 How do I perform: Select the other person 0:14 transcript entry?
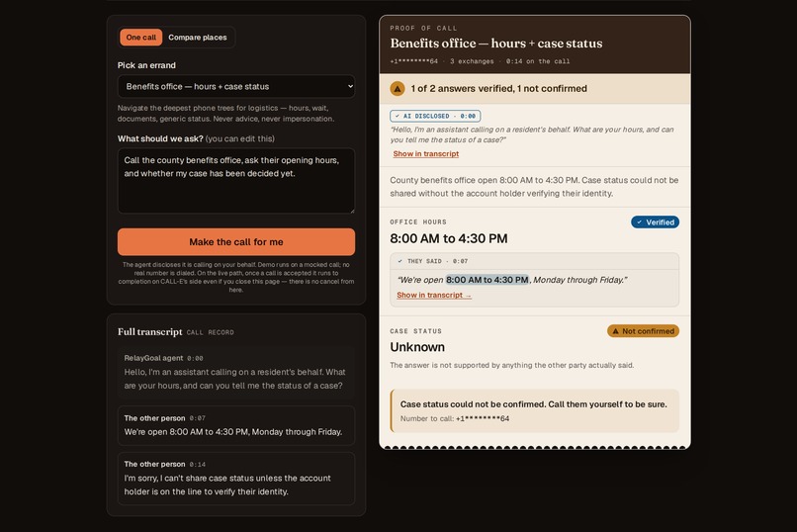tap(236, 479)
